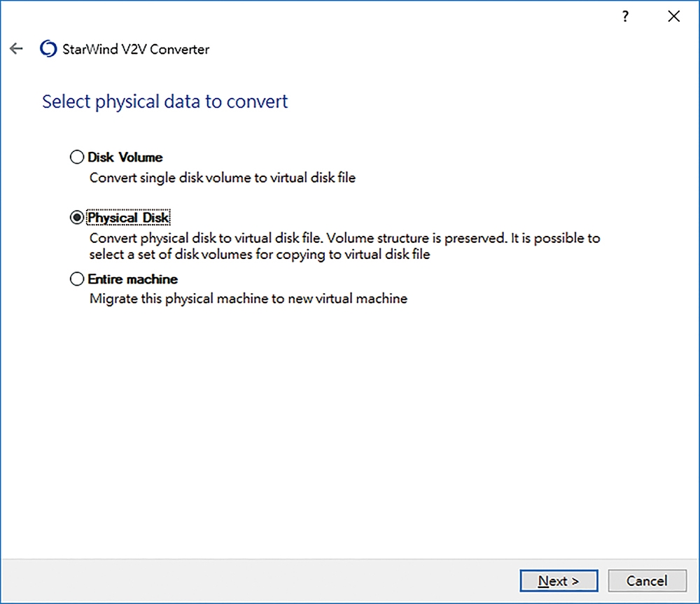Click the StarWind V2V Converter title text
This screenshot has height=604, width=700.
136,49
